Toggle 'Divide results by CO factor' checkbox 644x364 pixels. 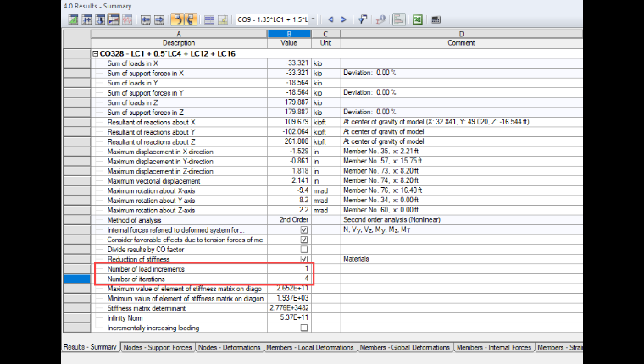tap(304, 250)
